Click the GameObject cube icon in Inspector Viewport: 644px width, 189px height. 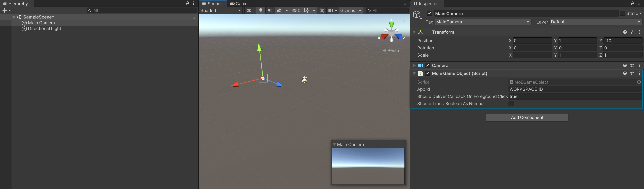pos(417,15)
